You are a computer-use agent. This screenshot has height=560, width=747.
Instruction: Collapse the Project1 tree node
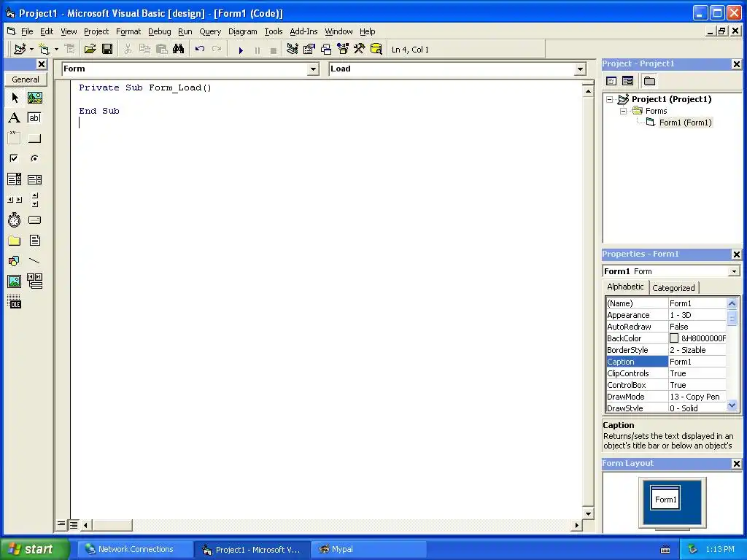pyautogui.click(x=609, y=99)
